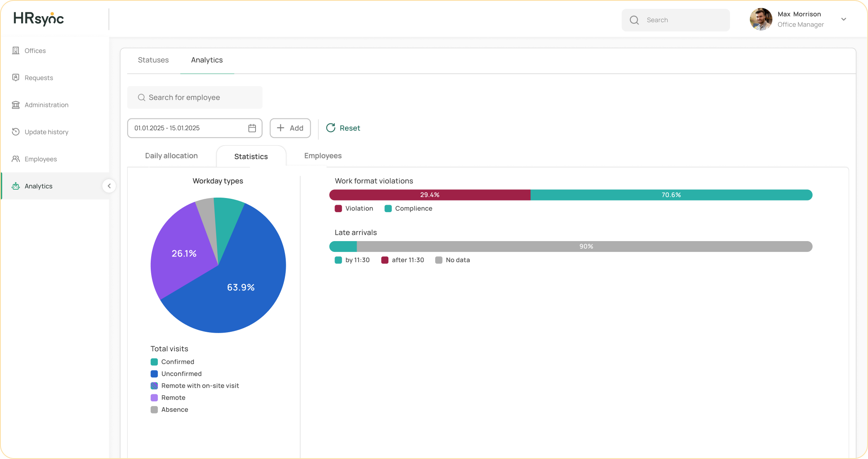Click the Administration sidebar icon
The width and height of the screenshot is (868, 459).
pos(15,104)
